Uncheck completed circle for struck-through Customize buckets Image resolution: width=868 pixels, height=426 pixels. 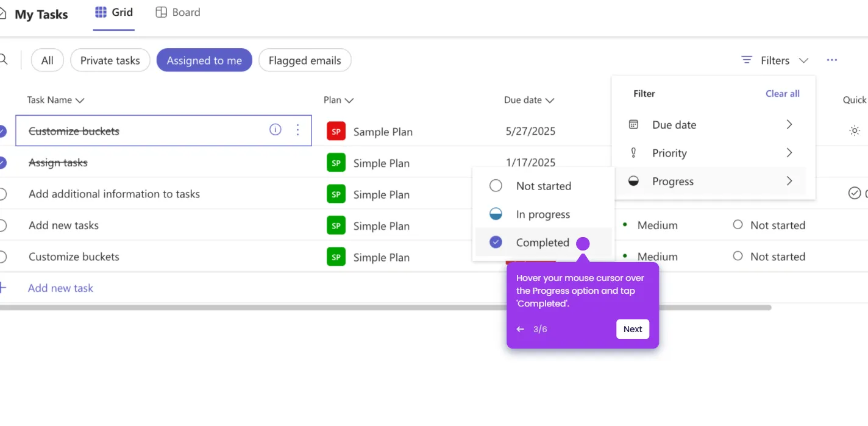click(2, 131)
